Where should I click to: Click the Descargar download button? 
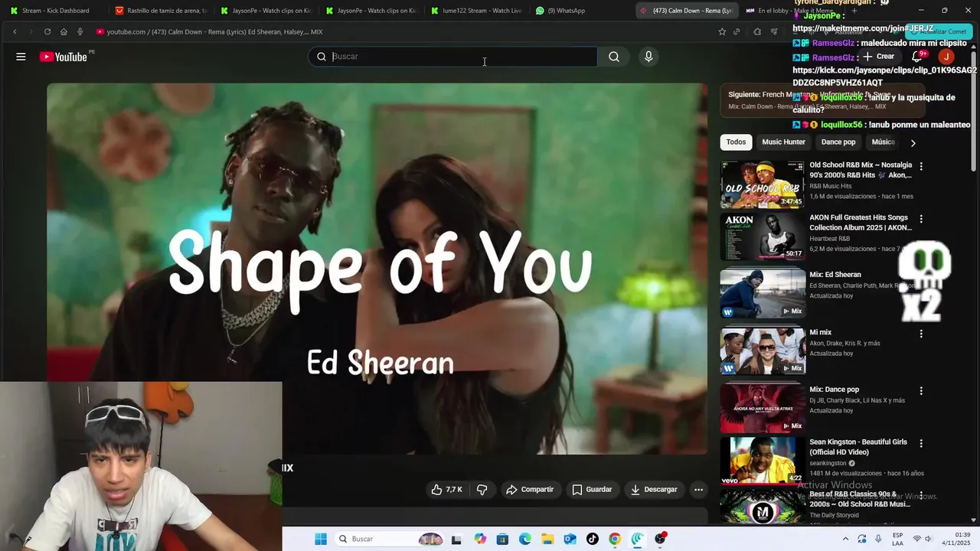(x=654, y=490)
